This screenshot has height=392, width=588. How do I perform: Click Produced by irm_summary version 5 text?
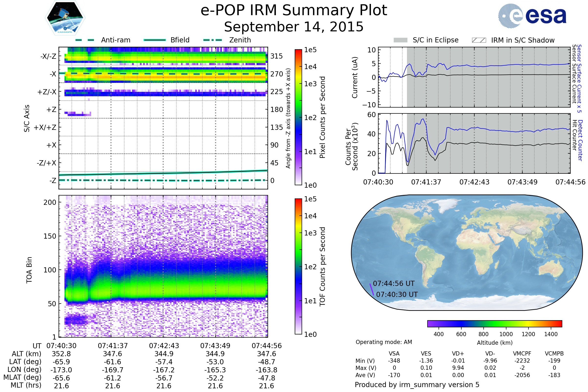click(x=417, y=385)
